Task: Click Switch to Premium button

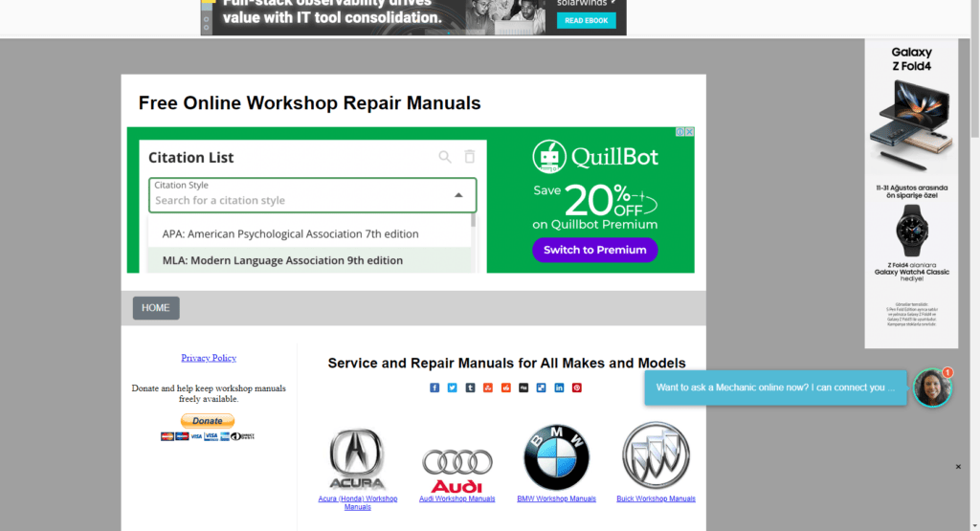Action: [594, 250]
